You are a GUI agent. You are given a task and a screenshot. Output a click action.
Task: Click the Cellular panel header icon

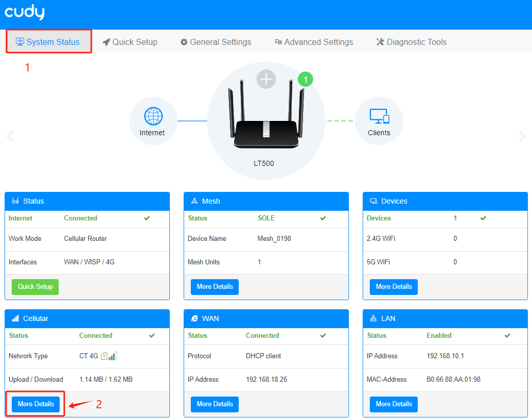(x=15, y=318)
